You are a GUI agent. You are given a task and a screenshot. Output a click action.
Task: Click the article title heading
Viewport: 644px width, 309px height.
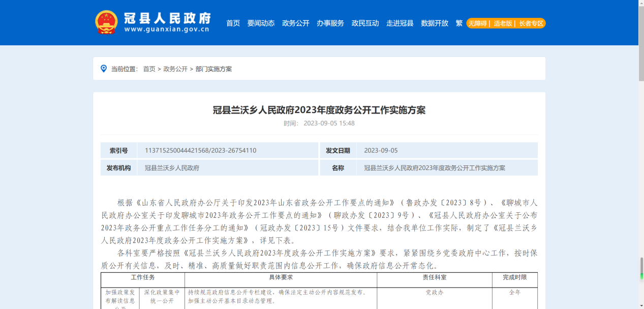point(319,110)
